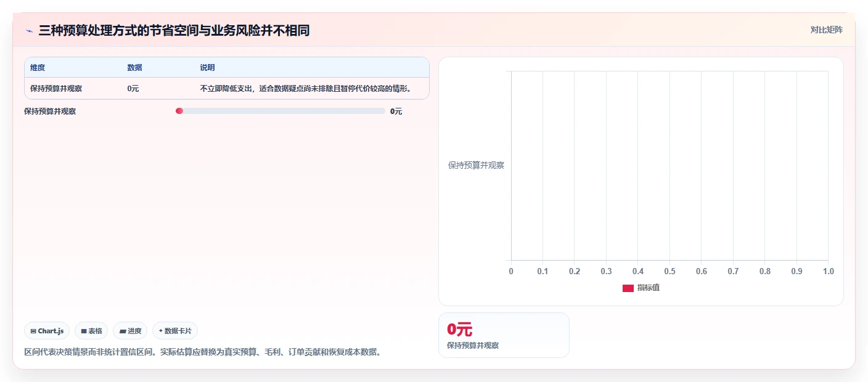Click the lightning icon beside the title

[x=29, y=31]
